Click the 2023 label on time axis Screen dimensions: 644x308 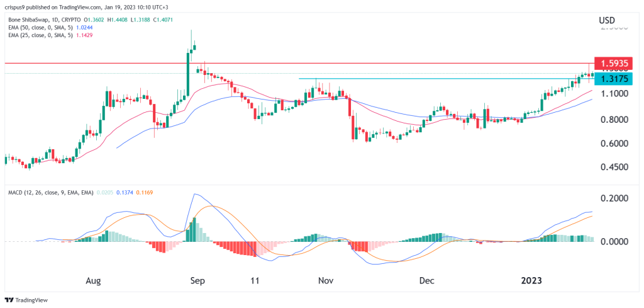[x=531, y=282]
